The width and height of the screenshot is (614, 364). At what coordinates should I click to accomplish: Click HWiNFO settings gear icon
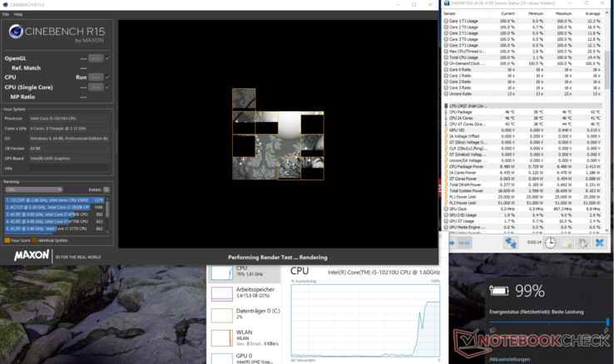coord(582,243)
